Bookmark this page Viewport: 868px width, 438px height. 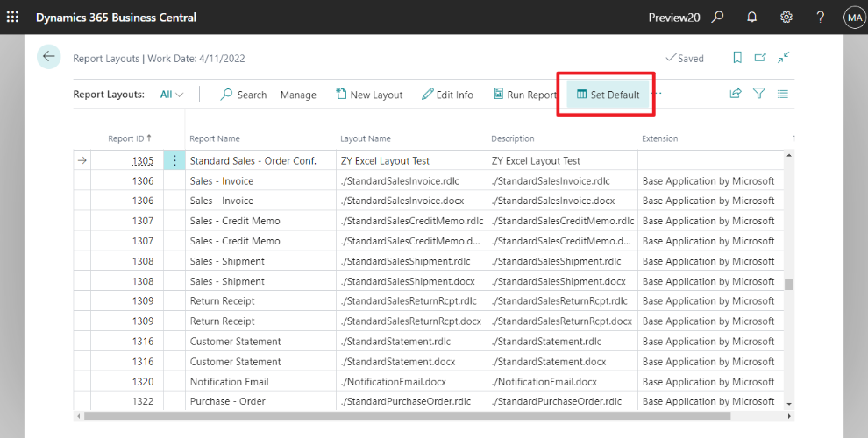coord(737,58)
